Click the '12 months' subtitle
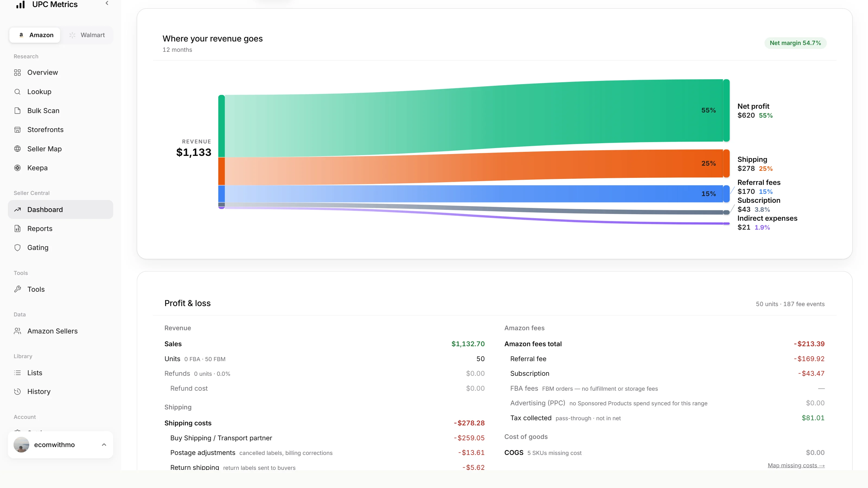Screen dimensions: 868x488 coord(177,50)
